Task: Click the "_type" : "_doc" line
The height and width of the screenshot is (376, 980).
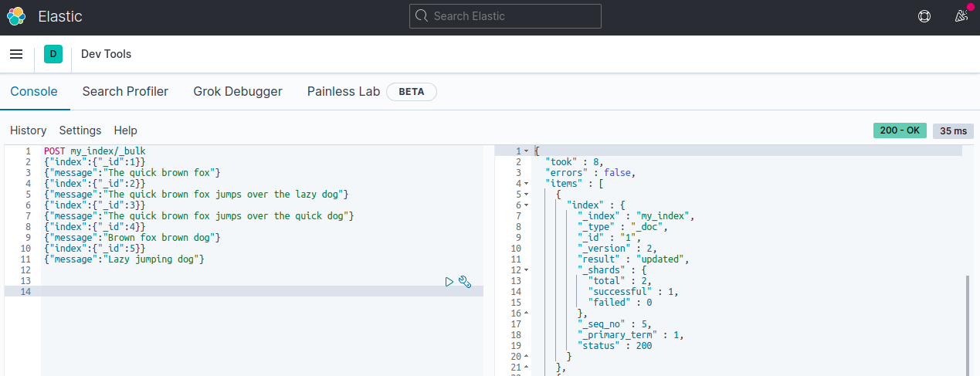Action: (622, 227)
